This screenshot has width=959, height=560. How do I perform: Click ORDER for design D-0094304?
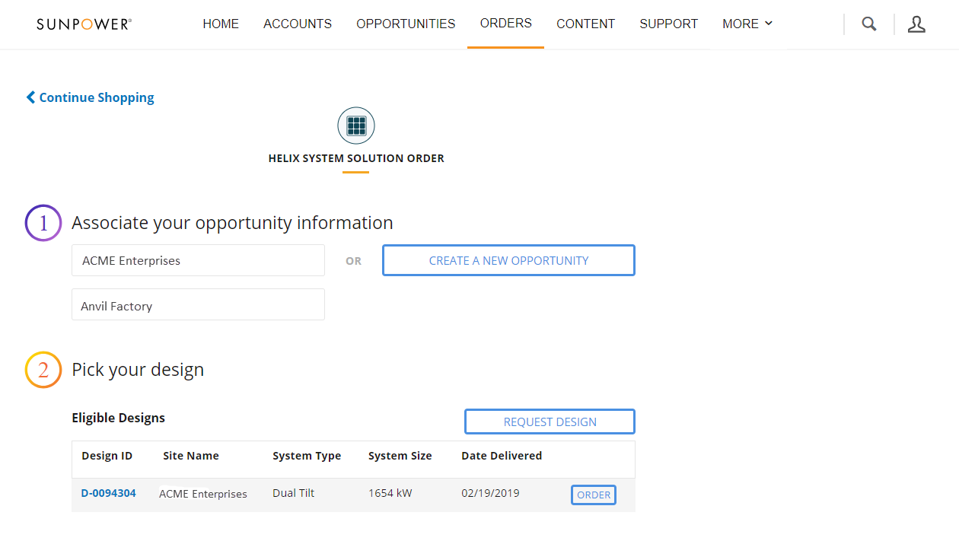click(593, 495)
